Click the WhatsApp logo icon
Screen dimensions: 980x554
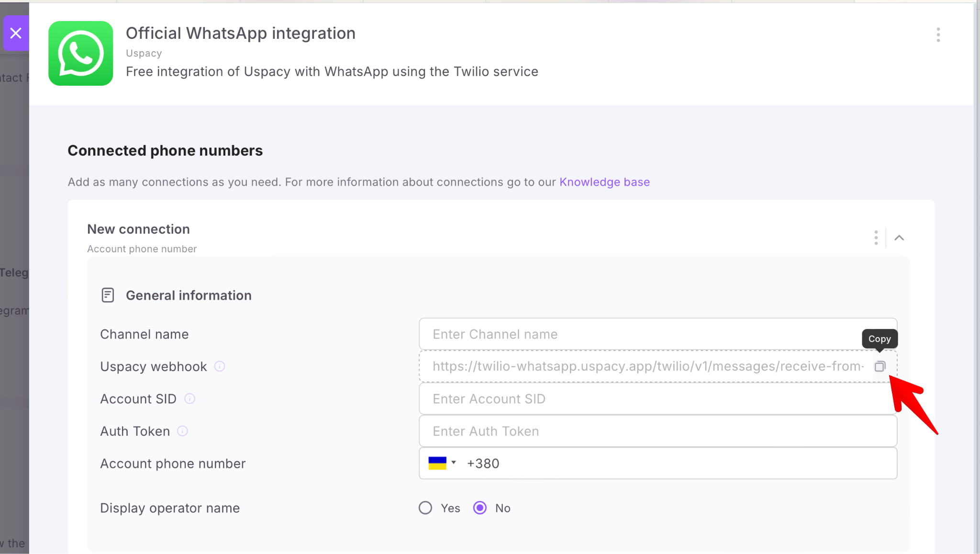tap(80, 53)
